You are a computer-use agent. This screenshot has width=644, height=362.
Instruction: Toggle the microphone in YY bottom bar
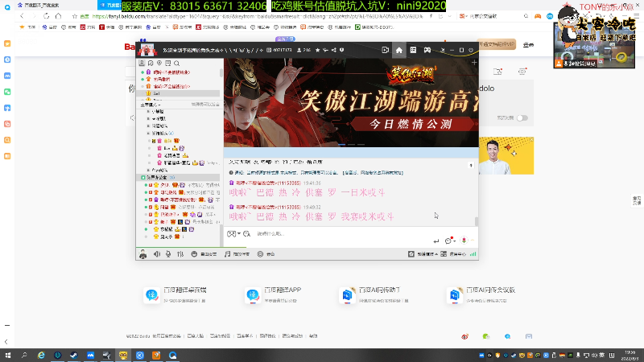click(x=168, y=254)
